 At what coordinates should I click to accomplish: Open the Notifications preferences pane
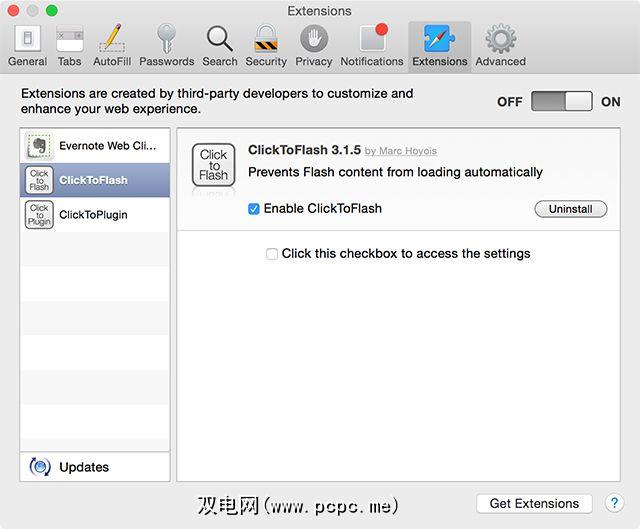point(372,45)
